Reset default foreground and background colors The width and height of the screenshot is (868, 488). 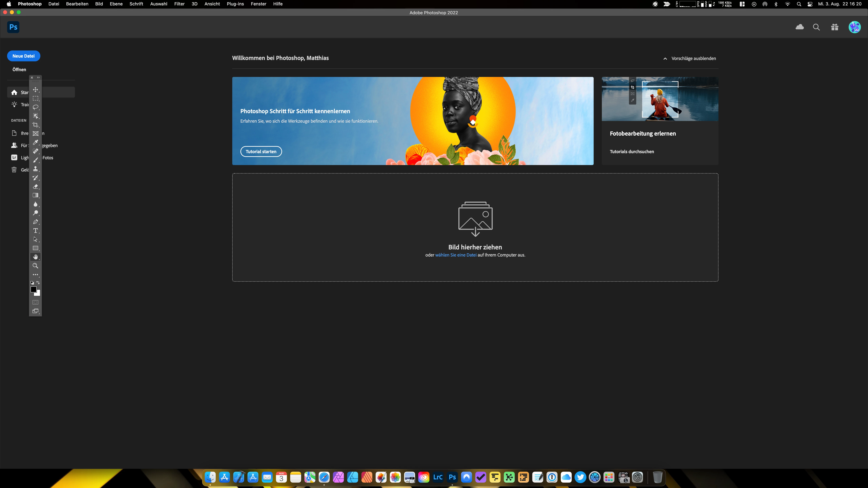pyautogui.click(x=32, y=283)
